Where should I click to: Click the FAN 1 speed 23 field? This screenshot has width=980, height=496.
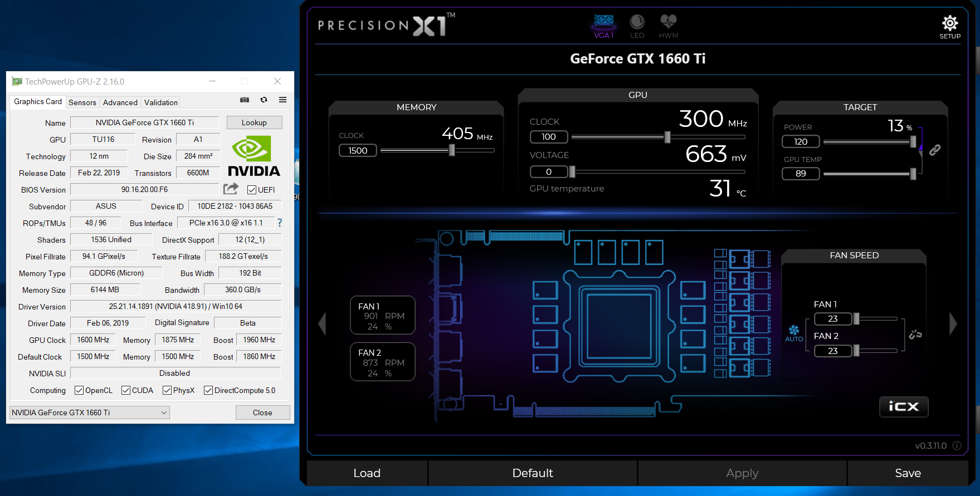click(x=833, y=319)
